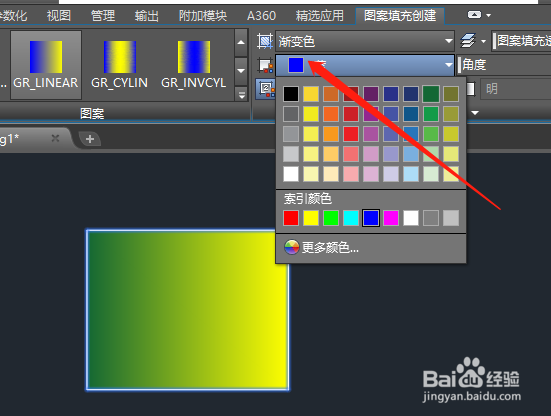Open the 管理 ribbon tab
Screen dimensions: 551x416
point(103,15)
